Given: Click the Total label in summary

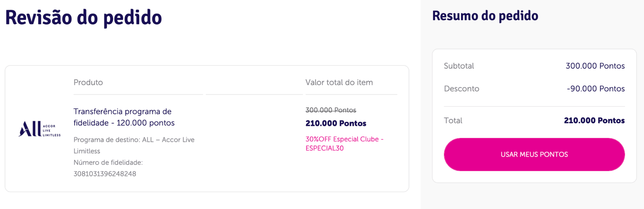Looking at the screenshot, I should click(x=453, y=120).
